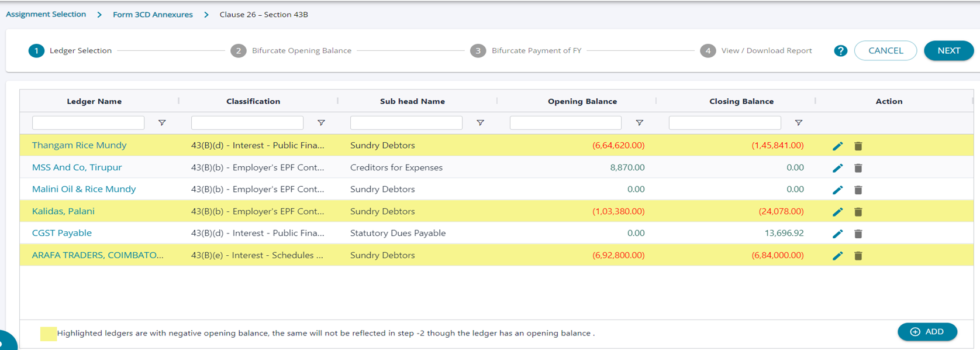This screenshot has width=980, height=350.
Task: Add a new ledger with ADD button
Action: [x=927, y=332]
